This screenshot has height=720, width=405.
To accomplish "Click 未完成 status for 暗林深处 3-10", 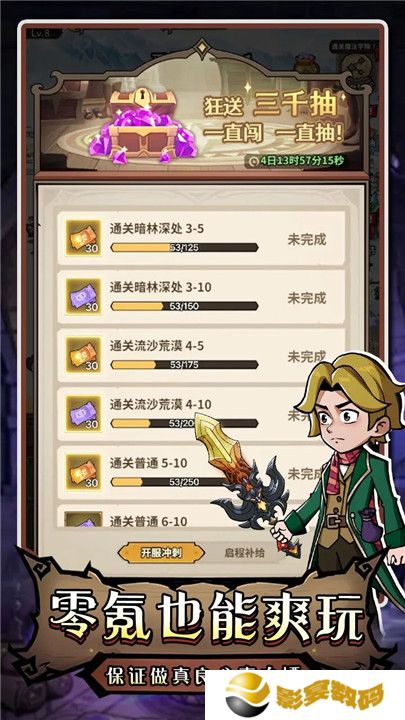I will pos(307,298).
